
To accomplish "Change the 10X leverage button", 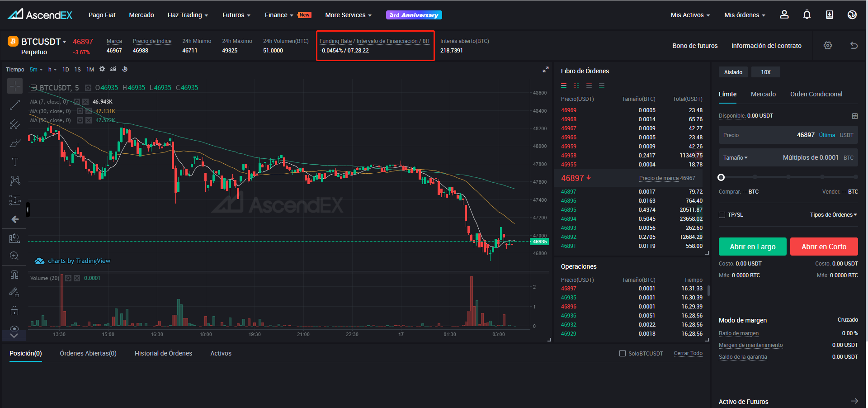I will [765, 72].
